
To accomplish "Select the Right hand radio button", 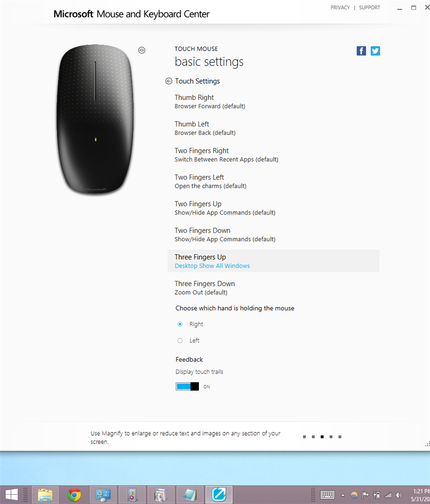I will click(x=180, y=324).
